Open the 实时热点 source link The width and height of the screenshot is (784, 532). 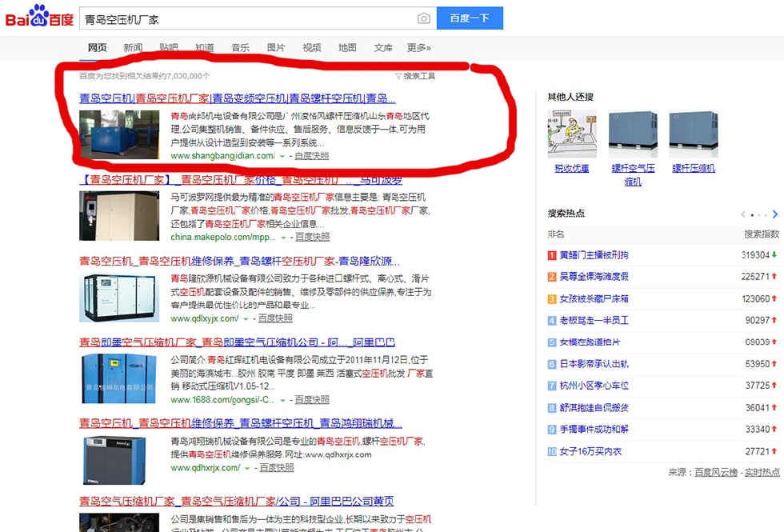[x=762, y=473]
